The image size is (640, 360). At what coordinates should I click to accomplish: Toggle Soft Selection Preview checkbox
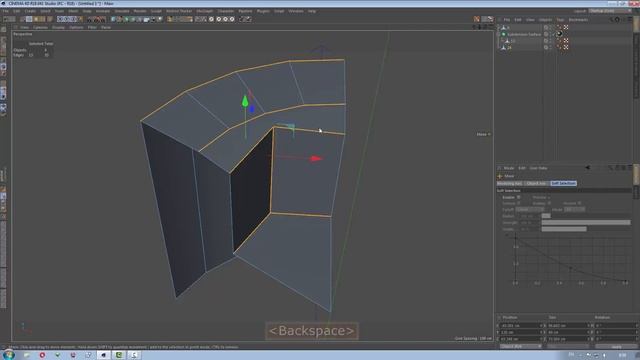tap(549, 198)
